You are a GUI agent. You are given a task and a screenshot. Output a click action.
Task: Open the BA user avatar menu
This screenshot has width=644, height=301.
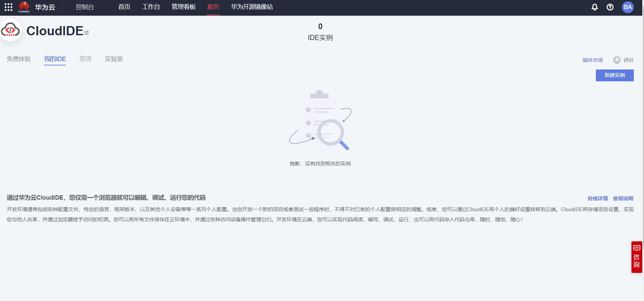pyautogui.click(x=628, y=7)
